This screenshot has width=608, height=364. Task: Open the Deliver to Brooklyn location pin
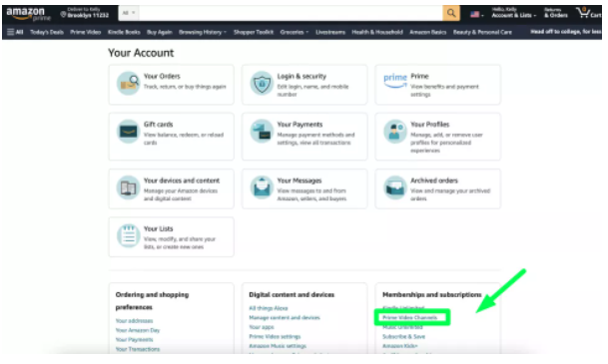tap(85, 12)
